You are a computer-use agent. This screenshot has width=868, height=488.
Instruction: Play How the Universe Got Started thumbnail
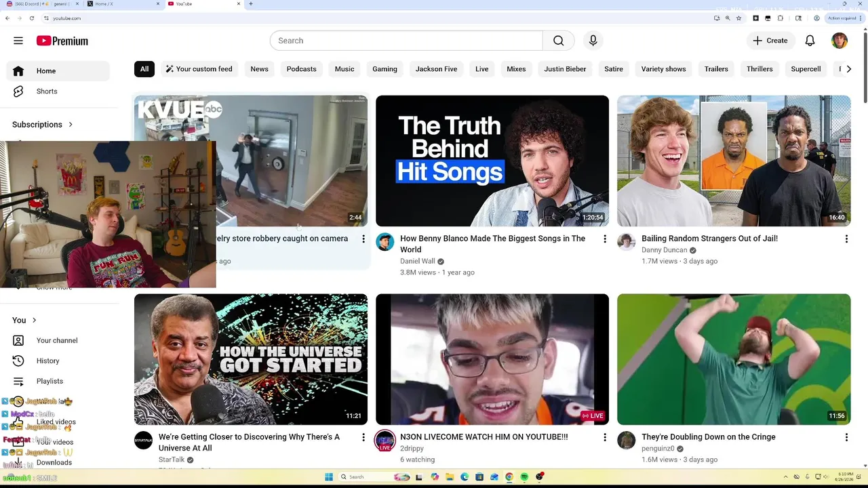(251, 359)
